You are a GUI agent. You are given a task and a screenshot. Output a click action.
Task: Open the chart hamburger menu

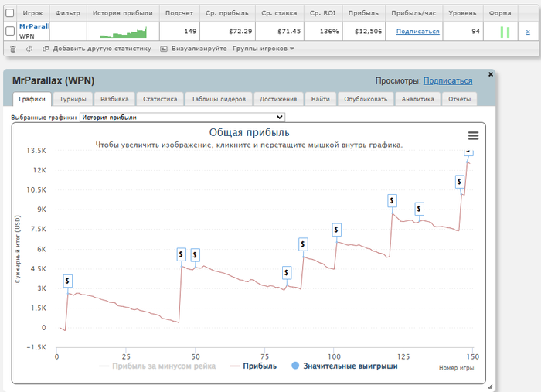[473, 135]
